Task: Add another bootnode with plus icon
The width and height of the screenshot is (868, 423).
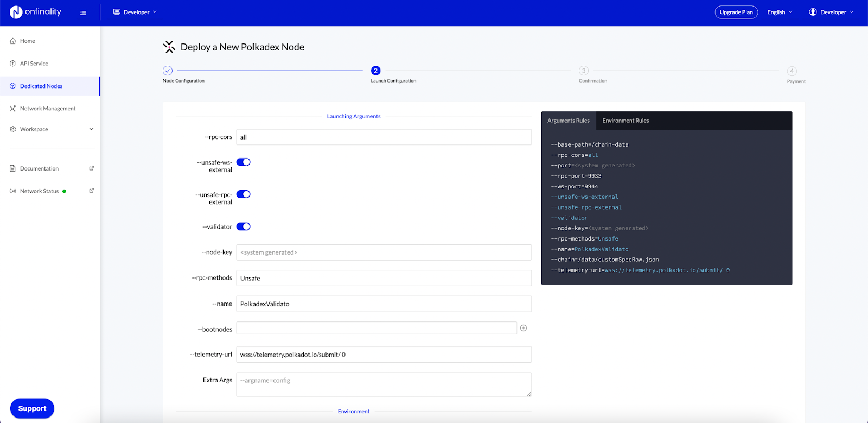Action: point(524,328)
